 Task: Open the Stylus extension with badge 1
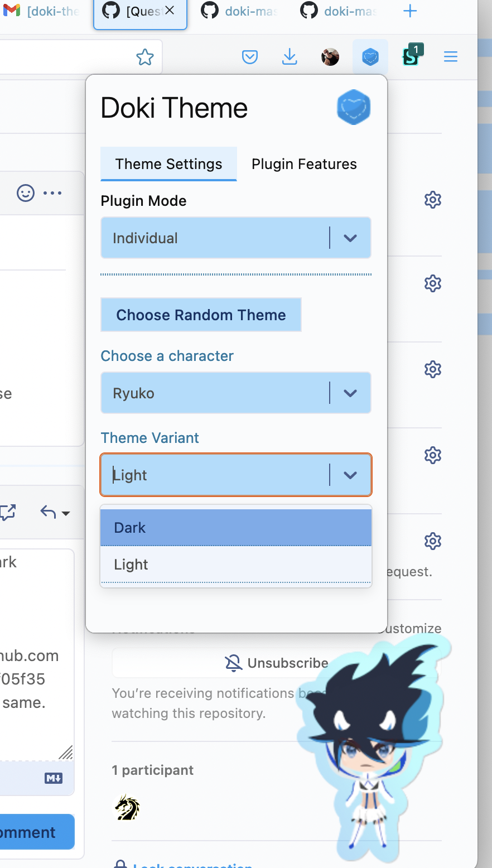point(411,56)
